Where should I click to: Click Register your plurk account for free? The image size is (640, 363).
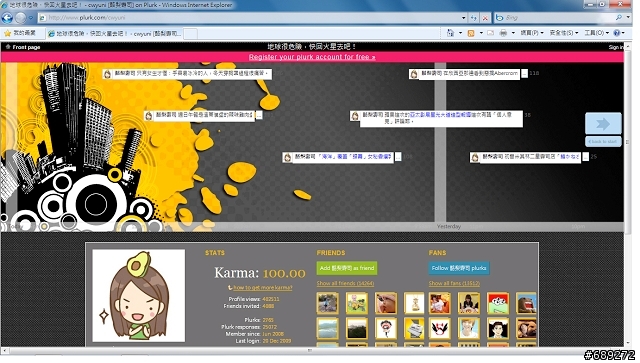pos(312,57)
